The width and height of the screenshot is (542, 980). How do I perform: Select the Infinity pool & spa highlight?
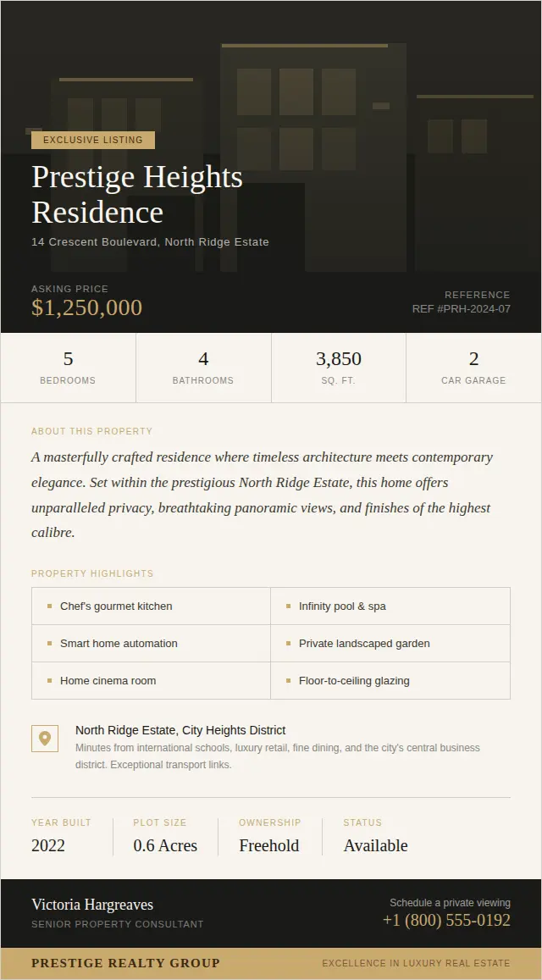click(x=342, y=606)
